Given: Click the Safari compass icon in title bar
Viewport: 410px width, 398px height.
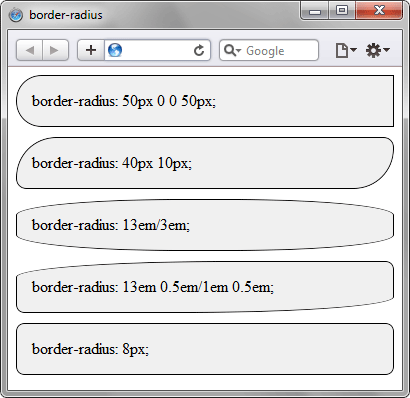Looking at the screenshot, I should [x=16, y=15].
